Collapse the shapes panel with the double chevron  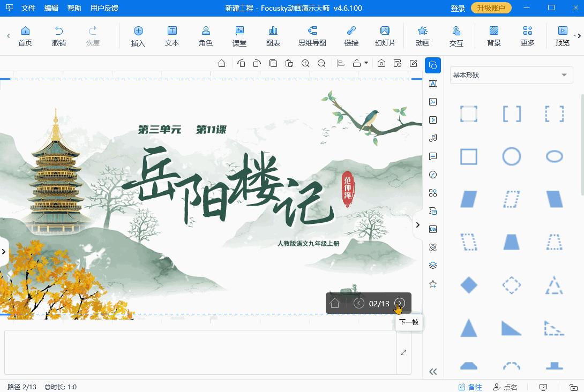pos(433,371)
